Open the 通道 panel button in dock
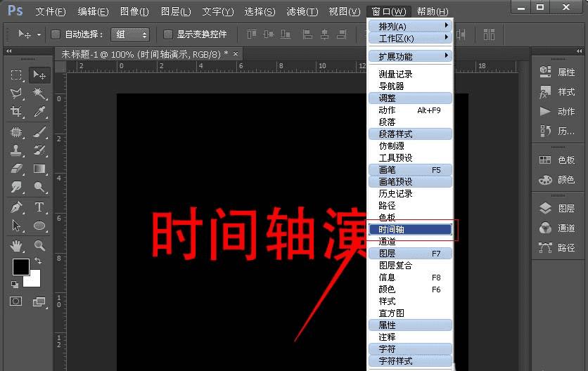Screen dimensions: 588x371 [x=558, y=228]
